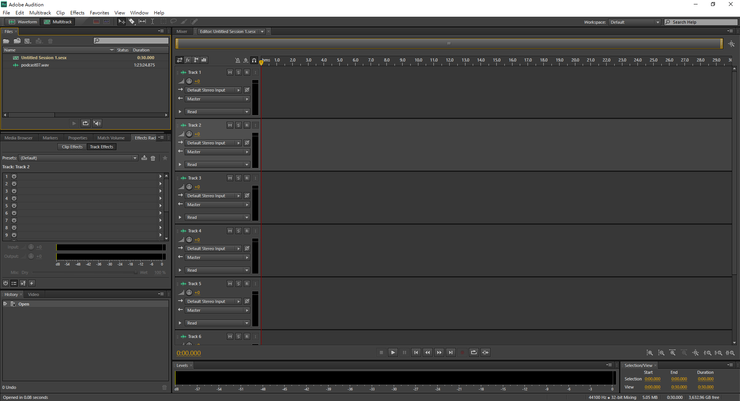Open file icon in Files panel
Viewport: 740px width, 401px height.
[x=6, y=41]
